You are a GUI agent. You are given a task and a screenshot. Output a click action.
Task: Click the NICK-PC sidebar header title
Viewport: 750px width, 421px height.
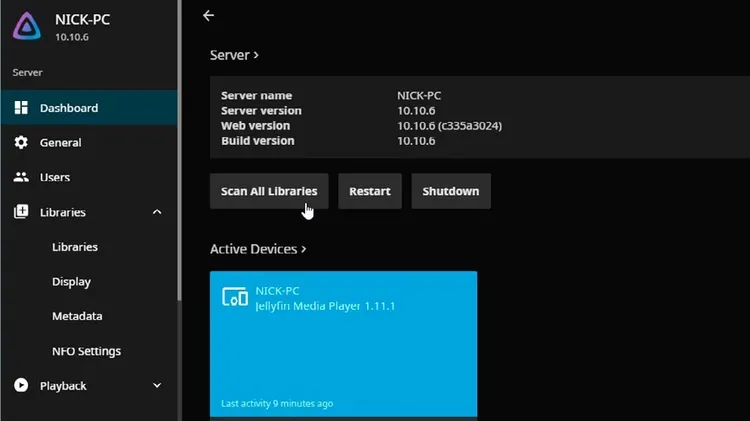(82, 20)
